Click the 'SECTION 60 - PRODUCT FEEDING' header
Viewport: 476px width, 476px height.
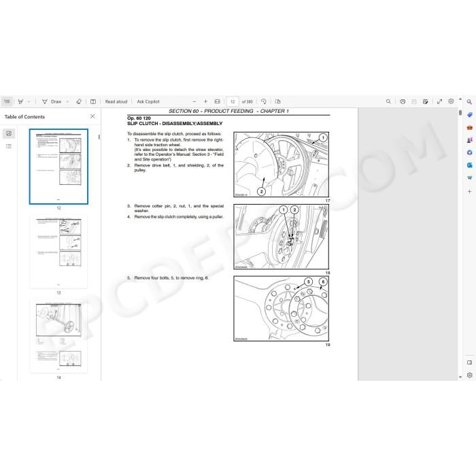point(211,111)
